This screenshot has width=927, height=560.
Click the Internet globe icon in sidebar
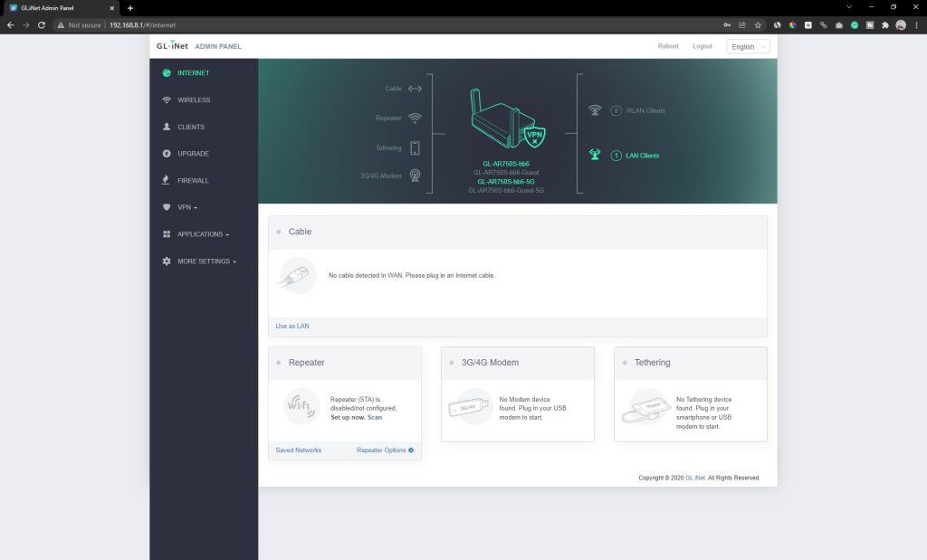(167, 73)
